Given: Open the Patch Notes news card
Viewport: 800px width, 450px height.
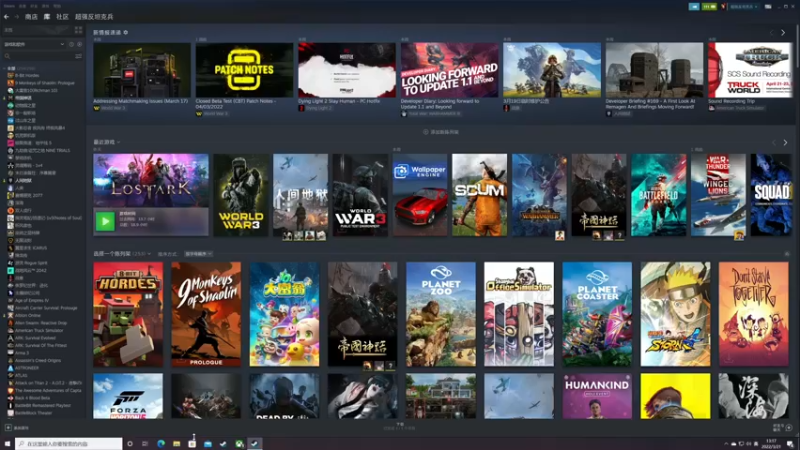Looking at the screenshot, I should [244, 79].
